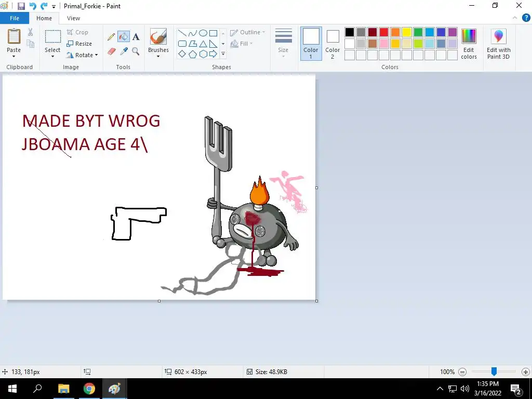
Task: Pick the dark red color swatch
Action: (373, 32)
